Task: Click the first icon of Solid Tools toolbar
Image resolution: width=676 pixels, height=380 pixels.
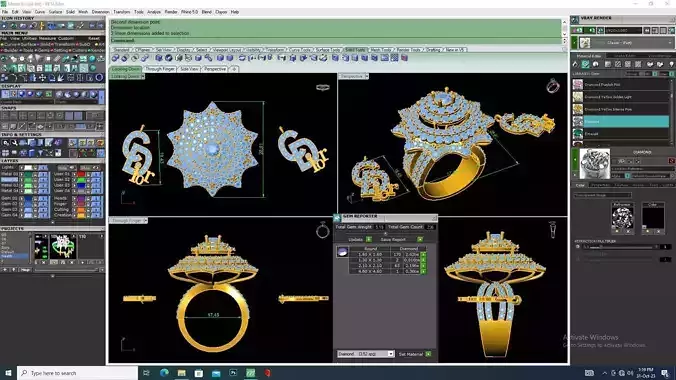Action: click(x=115, y=58)
